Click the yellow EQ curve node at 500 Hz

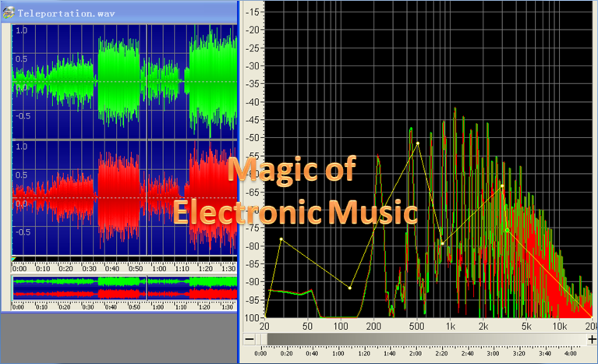(417, 143)
